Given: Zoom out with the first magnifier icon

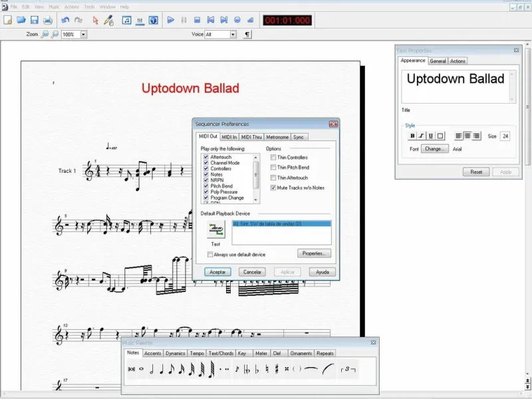Looking at the screenshot, I should 45,35.
